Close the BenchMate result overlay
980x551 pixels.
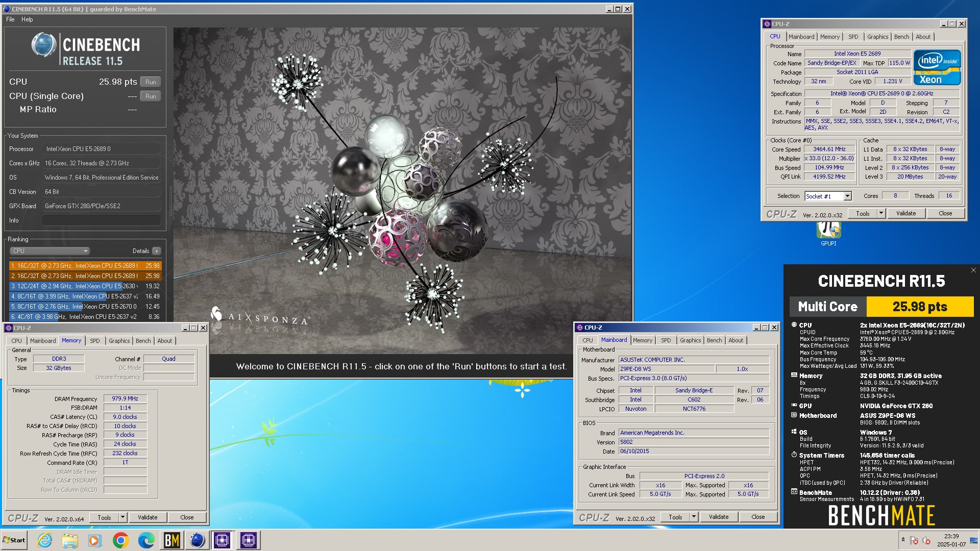973,270
